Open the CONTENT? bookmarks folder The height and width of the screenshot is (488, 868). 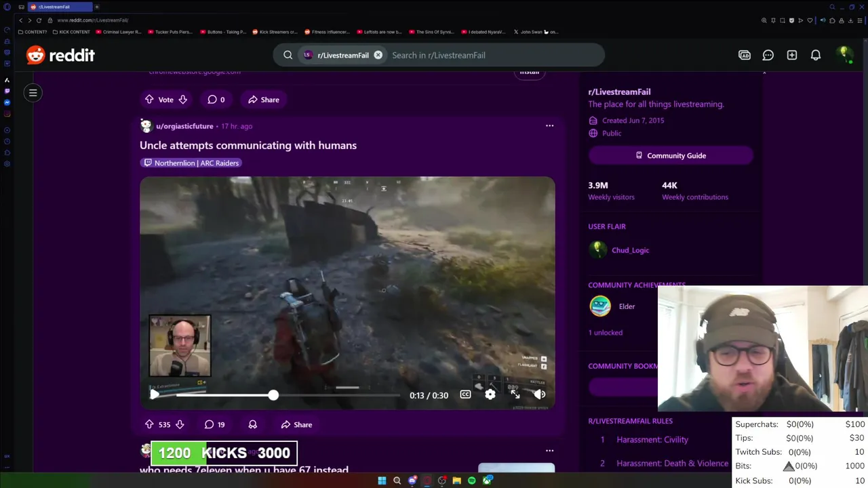32,32
